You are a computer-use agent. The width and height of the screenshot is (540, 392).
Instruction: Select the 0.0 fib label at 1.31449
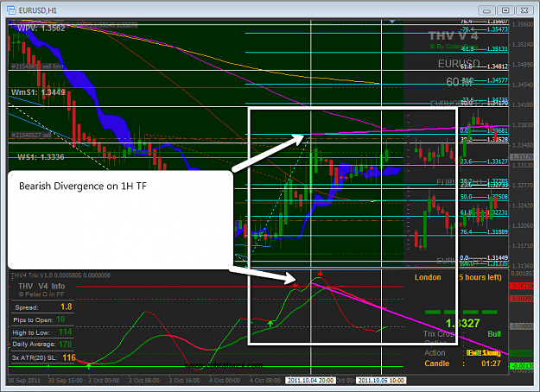pos(484,258)
